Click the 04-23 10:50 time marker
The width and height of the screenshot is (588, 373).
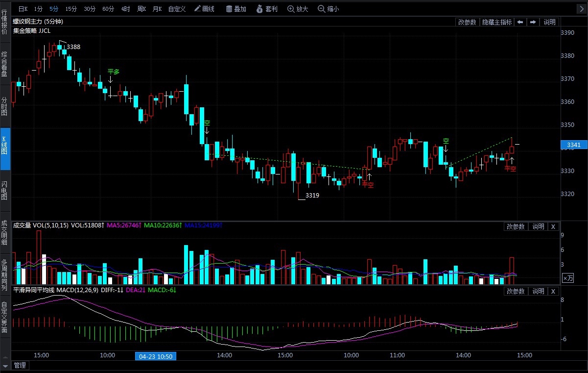tap(155, 356)
